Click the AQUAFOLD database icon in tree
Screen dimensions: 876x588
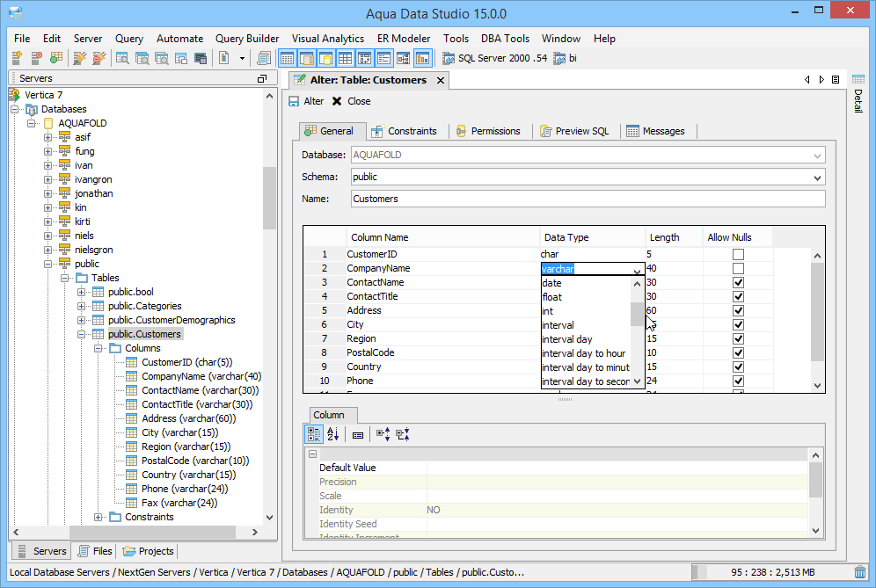48,123
